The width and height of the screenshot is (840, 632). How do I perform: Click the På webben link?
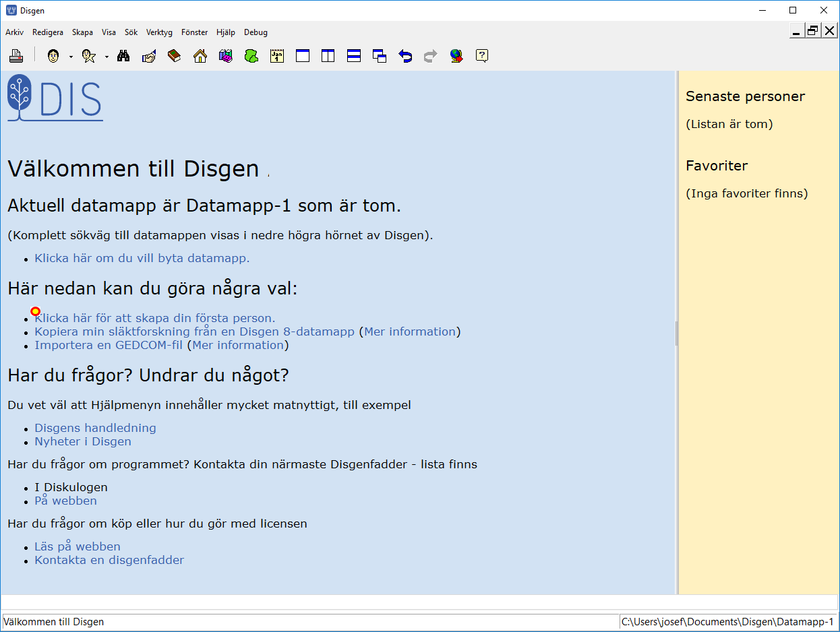(65, 501)
